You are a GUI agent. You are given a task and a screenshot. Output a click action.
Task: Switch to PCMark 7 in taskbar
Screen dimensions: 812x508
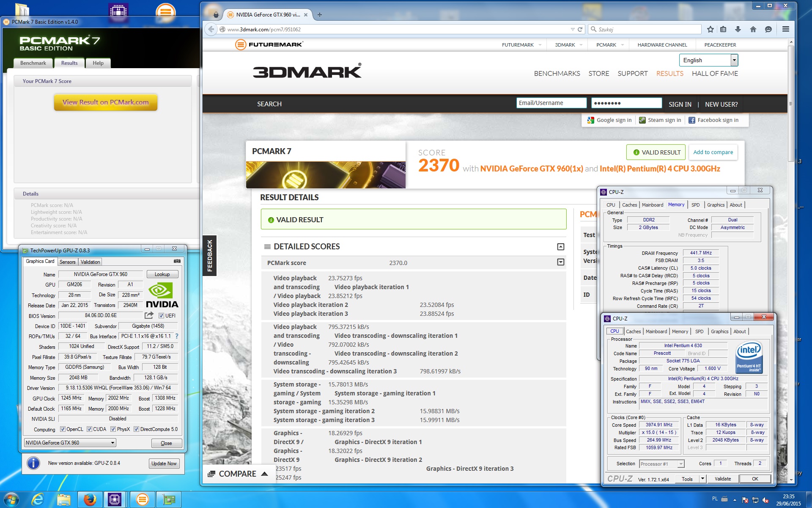143,500
